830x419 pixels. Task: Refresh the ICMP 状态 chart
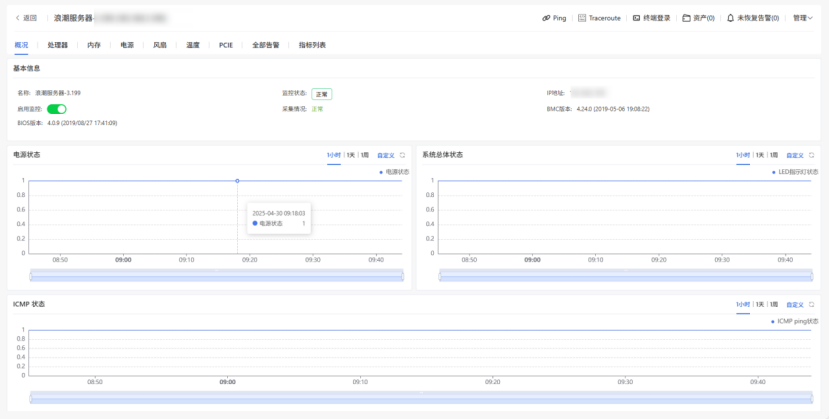(811, 305)
